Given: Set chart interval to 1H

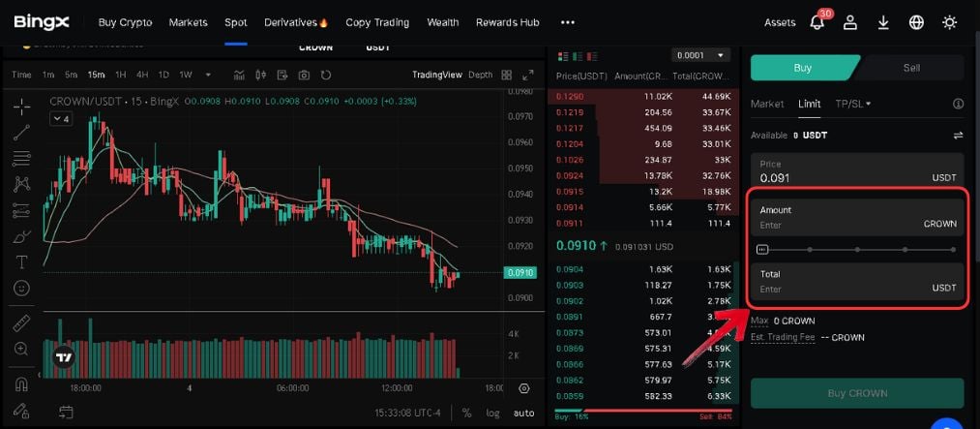Looking at the screenshot, I should 121,75.
